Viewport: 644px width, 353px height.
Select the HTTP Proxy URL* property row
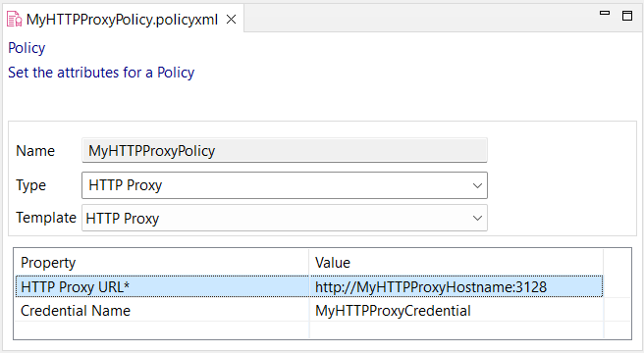point(309,286)
